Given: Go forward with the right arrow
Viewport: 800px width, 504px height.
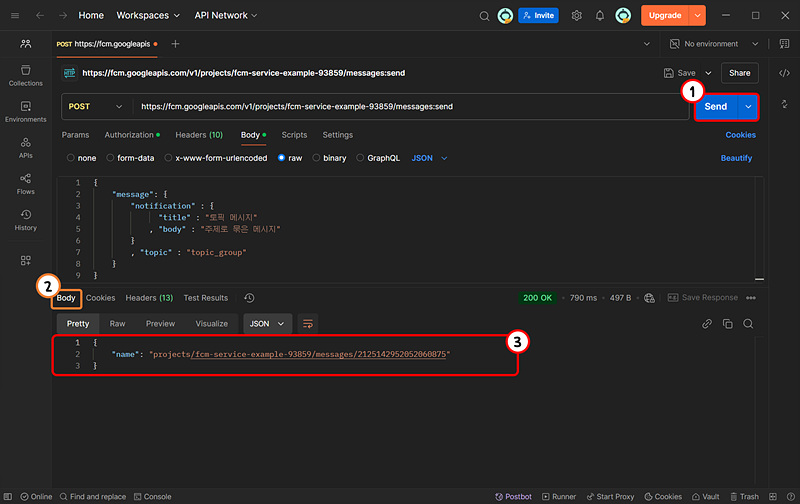Looking at the screenshot, I should coord(63,15).
